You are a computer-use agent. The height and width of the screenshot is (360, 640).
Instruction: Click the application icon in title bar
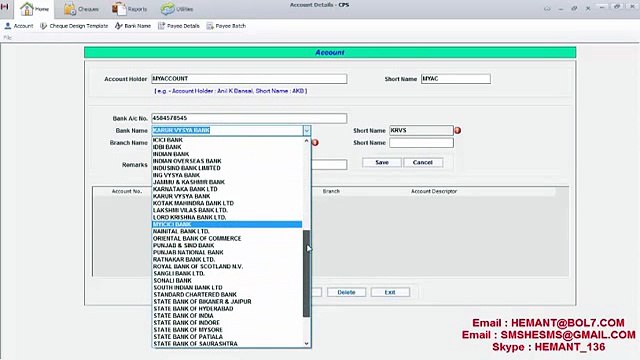[x=4, y=7]
